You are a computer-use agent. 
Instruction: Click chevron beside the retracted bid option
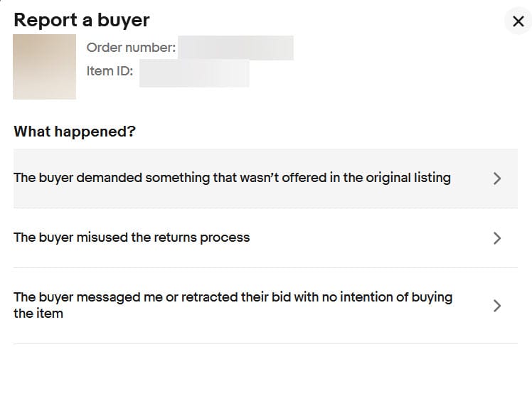(x=497, y=306)
